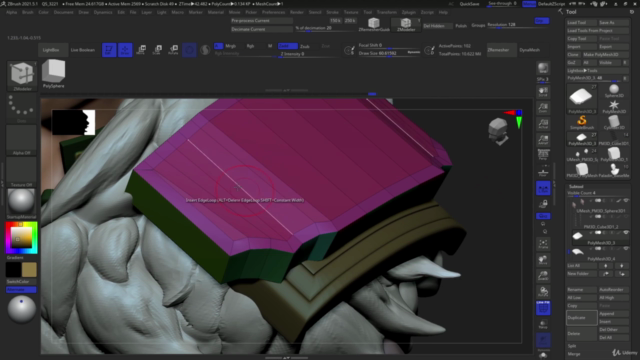This screenshot has width=640, height=360.
Task: Open the Help menu
Action: pos(443,12)
